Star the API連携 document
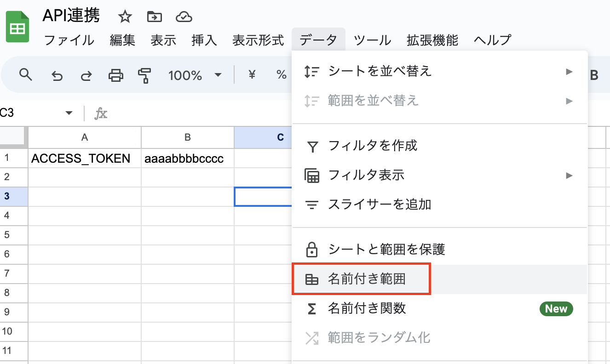This screenshot has height=364, width=610. (x=125, y=17)
